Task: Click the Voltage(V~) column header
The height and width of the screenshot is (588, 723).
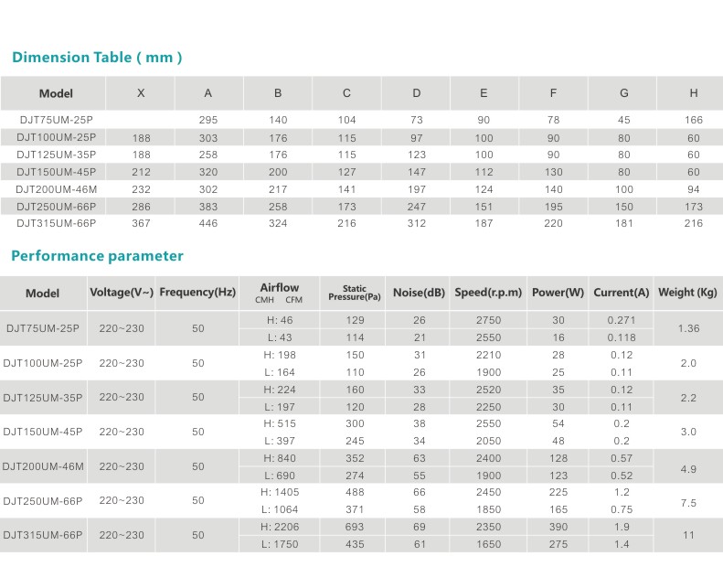Action: coord(122,293)
